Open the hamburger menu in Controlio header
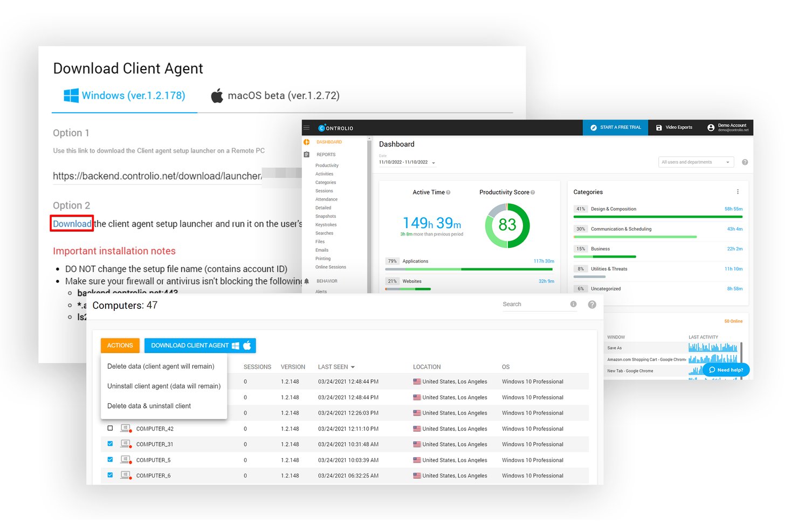This screenshot has width=798, height=532. tap(306, 128)
